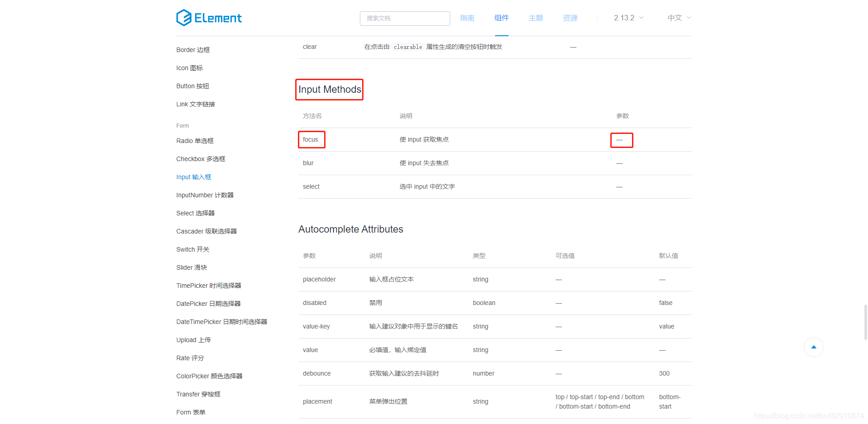Click the placement attribute cell
This screenshot has width=868, height=424.
coord(317,401)
